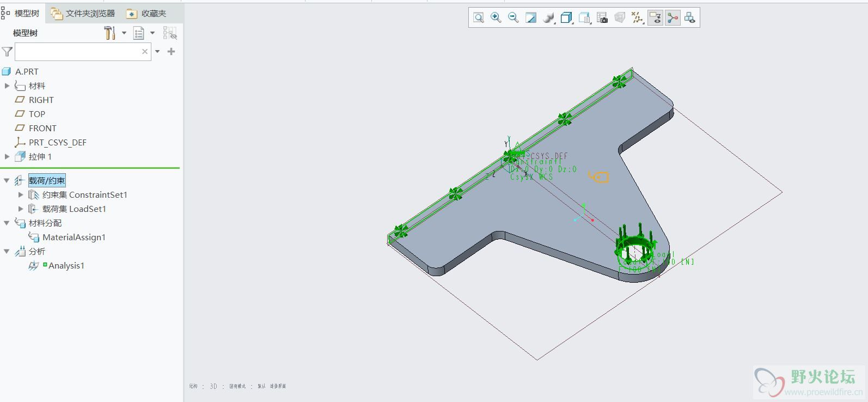
Task: Expand 约束集 ConstraintSet1
Action: [21, 194]
